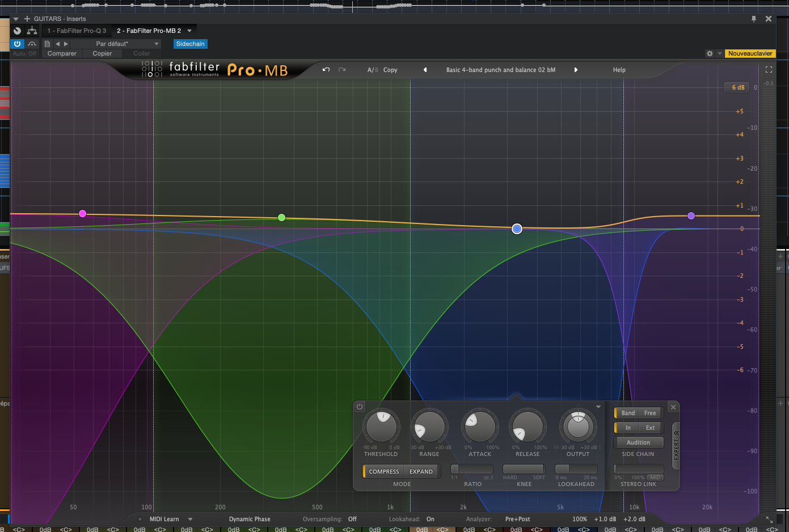Click the redo arrow in Pro-MB header
The height and width of the screenshot is (532, 789).
342,70
